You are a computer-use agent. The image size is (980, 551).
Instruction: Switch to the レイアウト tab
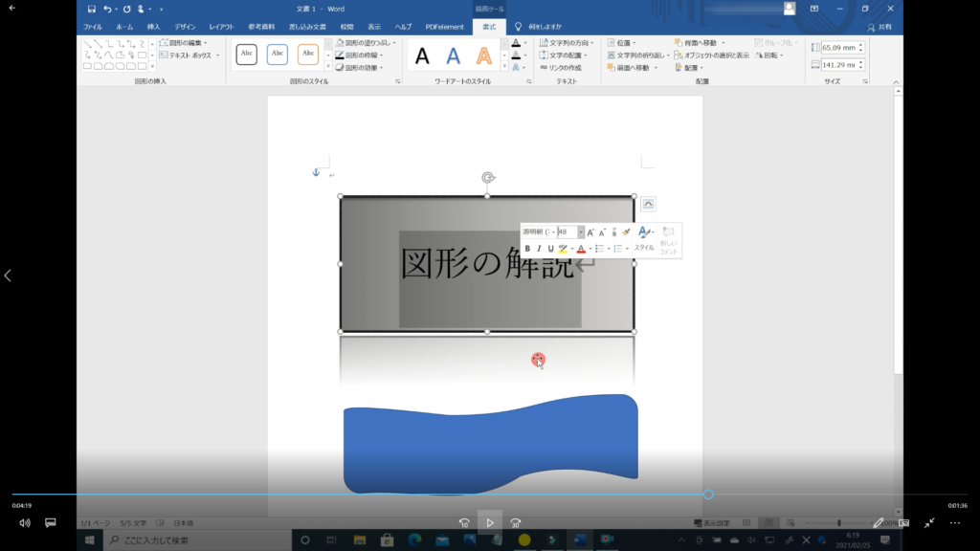(x=221, y=27)
